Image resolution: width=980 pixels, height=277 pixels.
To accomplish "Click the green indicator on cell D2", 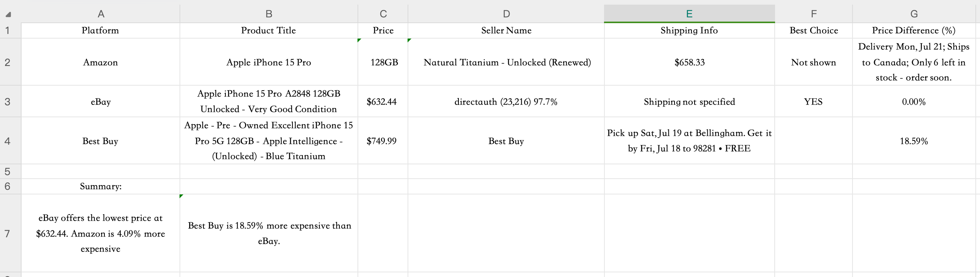I will point(409,40).
